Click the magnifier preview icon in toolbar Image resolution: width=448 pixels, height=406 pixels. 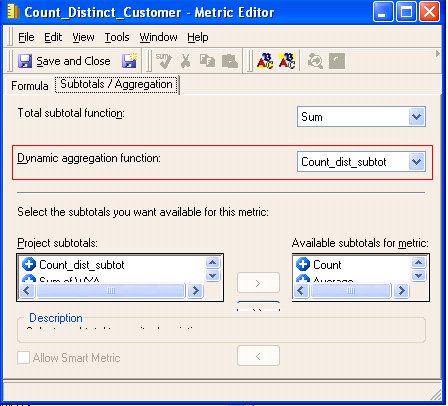click(x=315, y=61)
